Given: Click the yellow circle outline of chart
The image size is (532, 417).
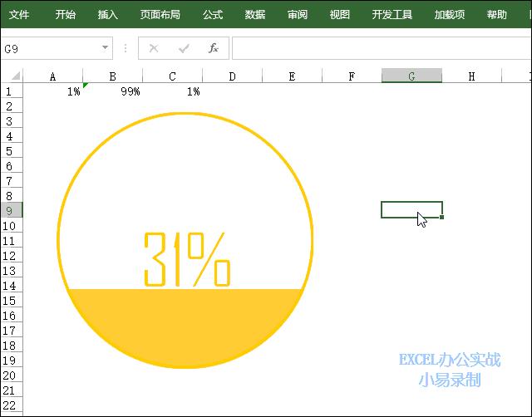Looking at the screenshot, I should click(185, 114).
